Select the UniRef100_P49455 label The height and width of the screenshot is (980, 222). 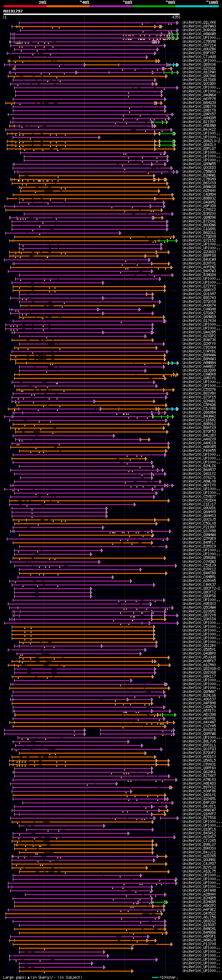click(199, 451)
